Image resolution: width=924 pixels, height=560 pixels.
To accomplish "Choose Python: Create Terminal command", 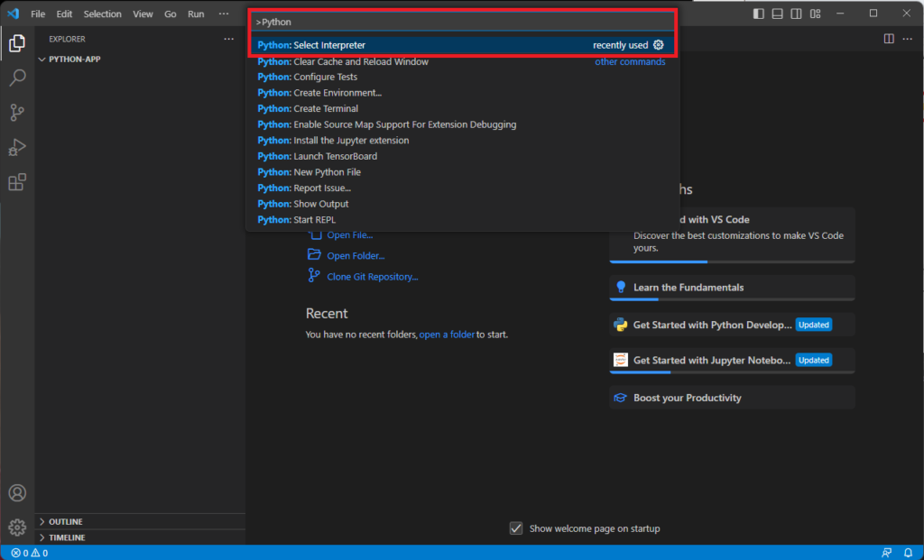I will coord(463,109).
